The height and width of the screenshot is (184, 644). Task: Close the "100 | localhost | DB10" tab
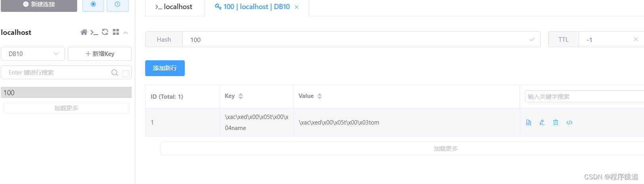[297, 7]
